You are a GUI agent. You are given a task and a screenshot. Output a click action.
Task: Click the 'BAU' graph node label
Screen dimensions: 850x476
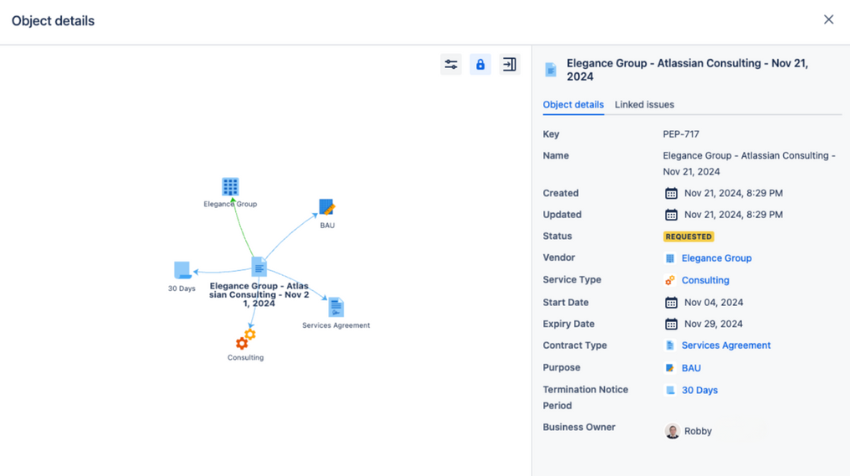pyautogui.click(x=327, y=226)
